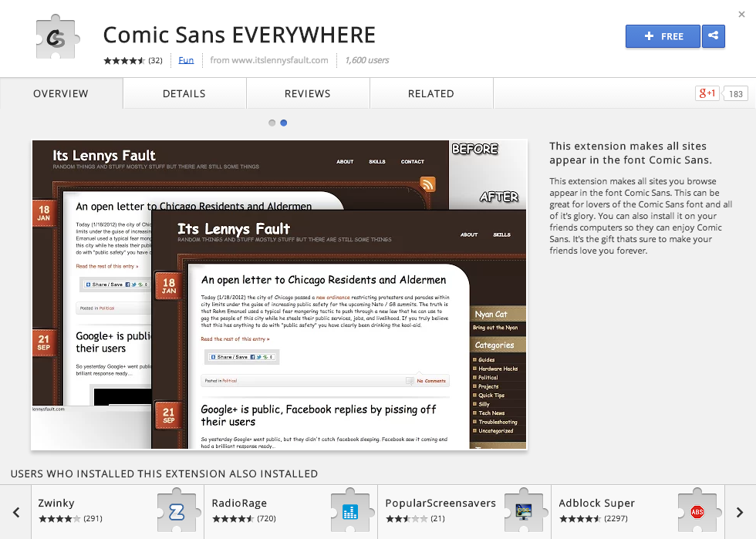The width and height of the screenshot is (756, 539).
Task: Click the Zwinky rating count (291)
Action: 93,519
